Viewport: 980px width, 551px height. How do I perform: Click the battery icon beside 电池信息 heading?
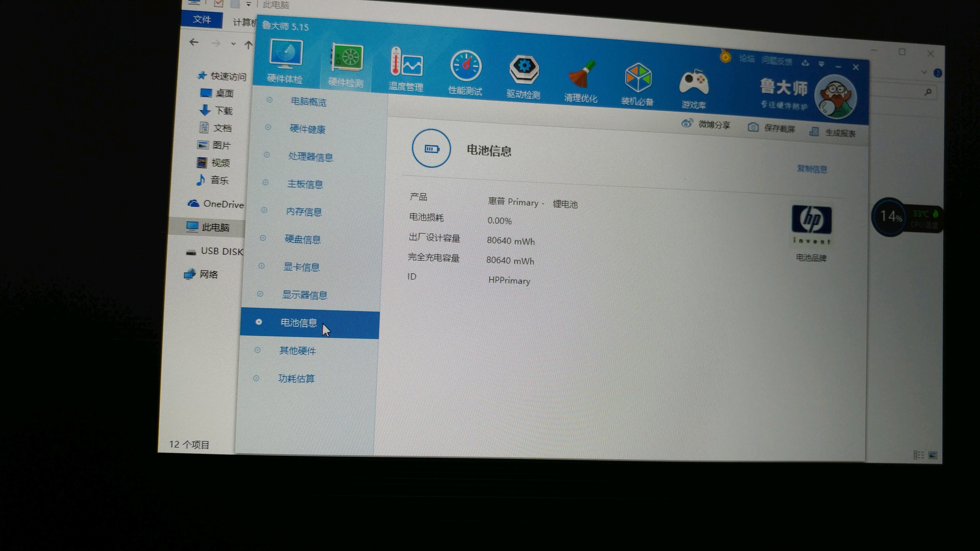[431, 148]
